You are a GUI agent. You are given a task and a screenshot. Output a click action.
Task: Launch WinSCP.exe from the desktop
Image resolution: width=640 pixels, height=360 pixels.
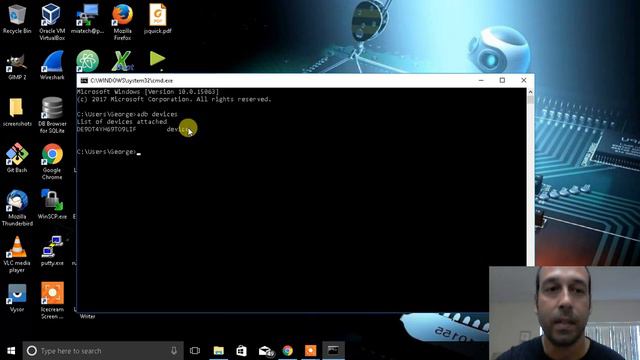[52, 204]
